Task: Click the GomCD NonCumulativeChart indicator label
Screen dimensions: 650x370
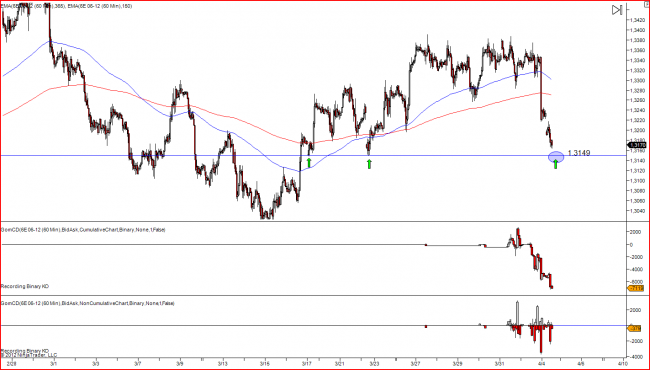Action: (x=88, y=303)
